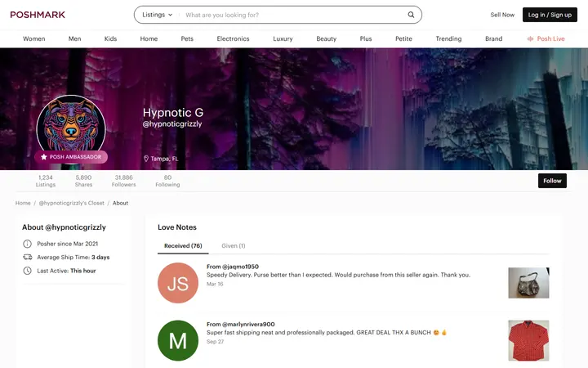
Task: Open the Sell Now link
Action: 502,15
